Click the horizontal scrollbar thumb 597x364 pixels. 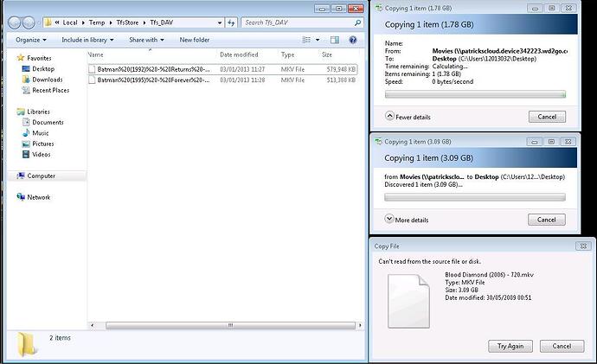[x=230, y=326]
